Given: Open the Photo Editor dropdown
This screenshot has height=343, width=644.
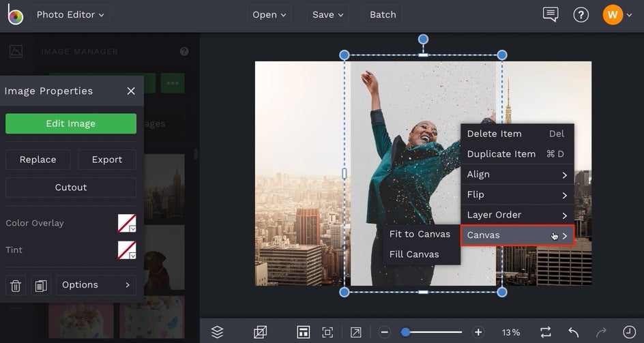Looking at the screenshot, I should (70, 15).
